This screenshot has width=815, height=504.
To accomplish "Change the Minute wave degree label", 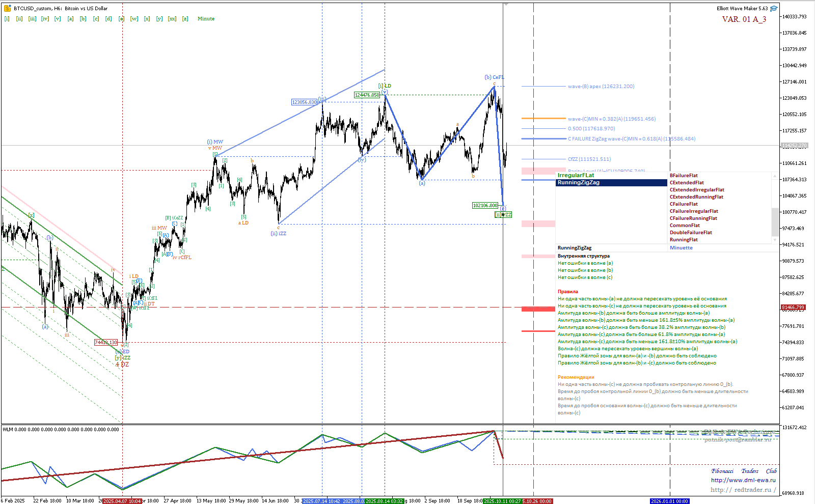I will (206, 19).
